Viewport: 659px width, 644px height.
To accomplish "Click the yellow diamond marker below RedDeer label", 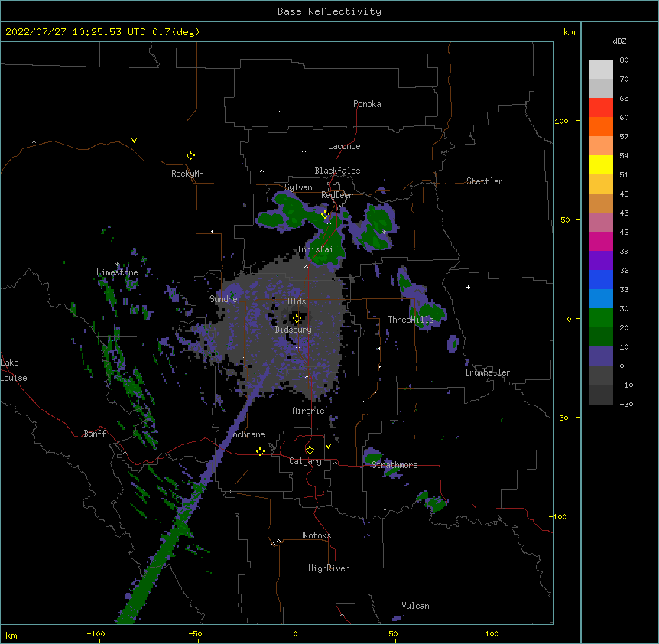I will point(325,214).
